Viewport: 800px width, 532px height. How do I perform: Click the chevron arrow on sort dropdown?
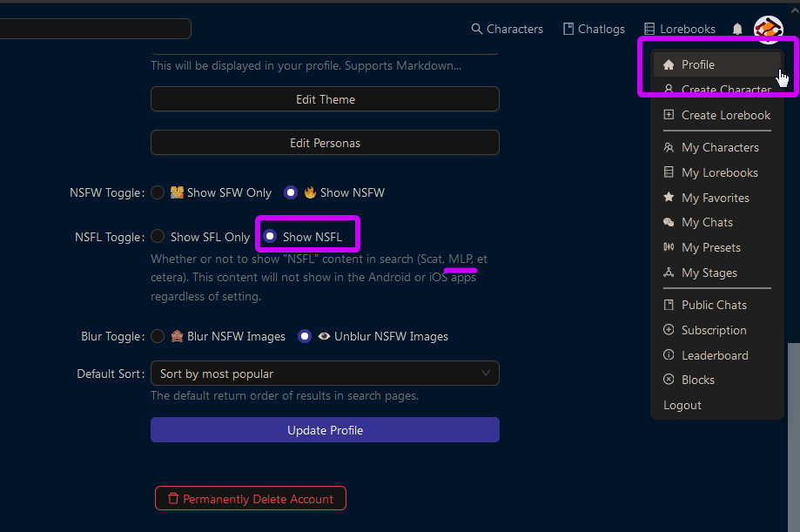pyautogui.click(x=486, y=374)
